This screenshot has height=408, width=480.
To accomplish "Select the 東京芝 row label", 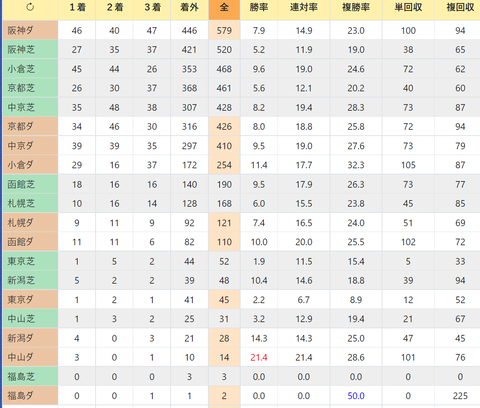I will [30, 261].
